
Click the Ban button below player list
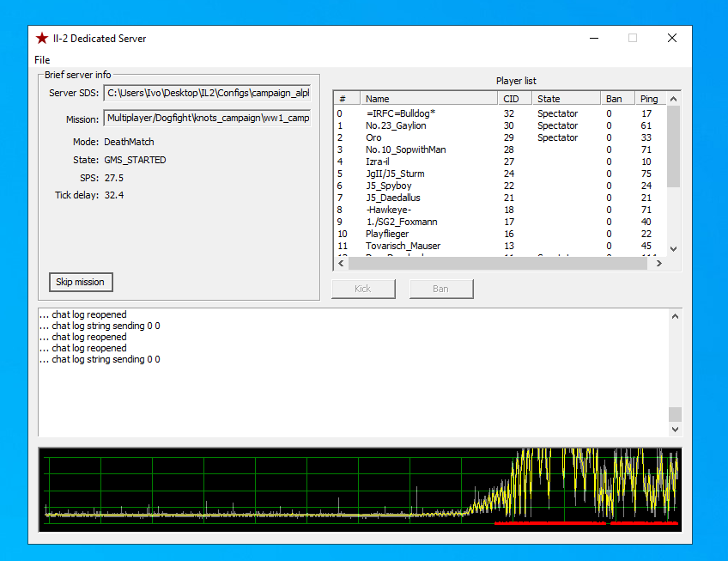[x=440, y=289]
